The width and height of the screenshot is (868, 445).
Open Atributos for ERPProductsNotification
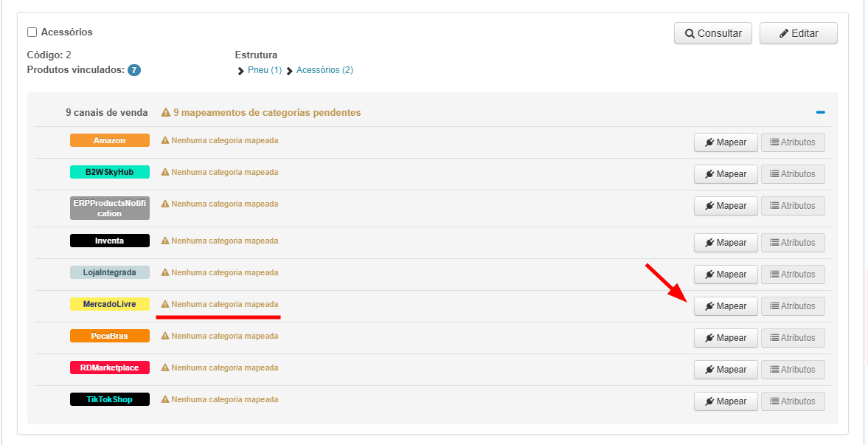click(x=793, y=206)
